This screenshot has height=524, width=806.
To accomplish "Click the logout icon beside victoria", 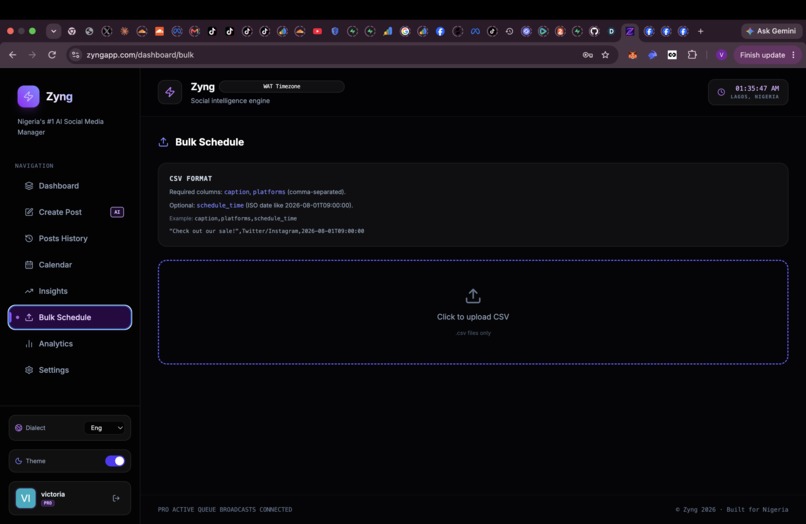I will pos(116,498).
